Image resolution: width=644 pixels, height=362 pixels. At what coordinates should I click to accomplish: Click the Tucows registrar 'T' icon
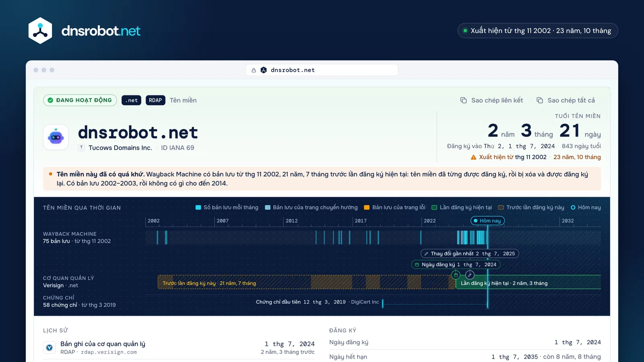pyautogui.click(x=82, y=148)
